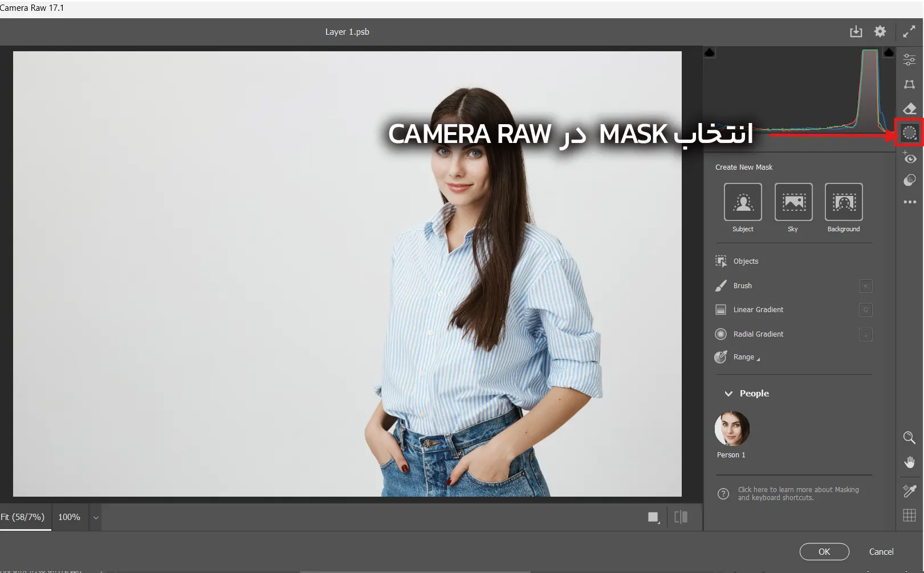This screenshot has width=924, height=573.
Task: Click the Brush paintbrush icon
Action: [721, 286]
